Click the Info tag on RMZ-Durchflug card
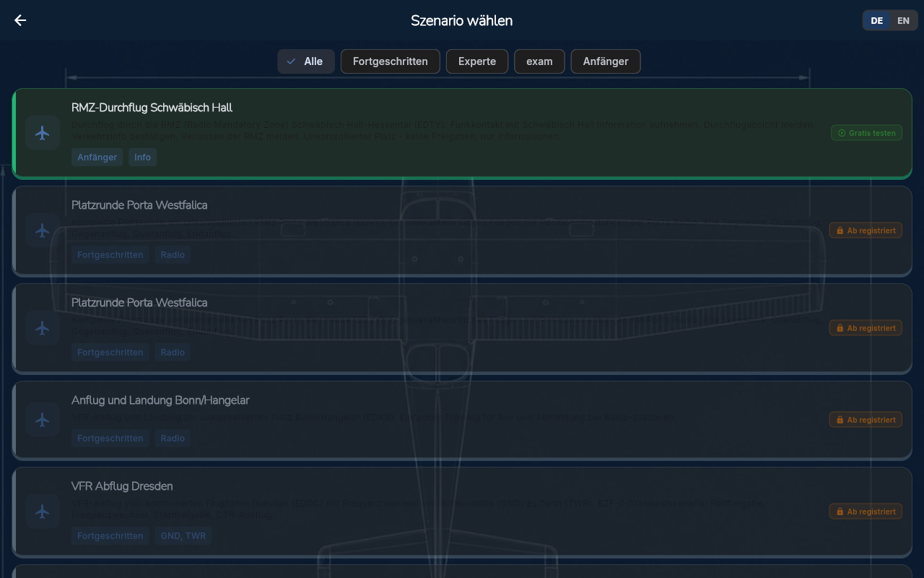Screen dimensions: 924x578 [142, 158]
